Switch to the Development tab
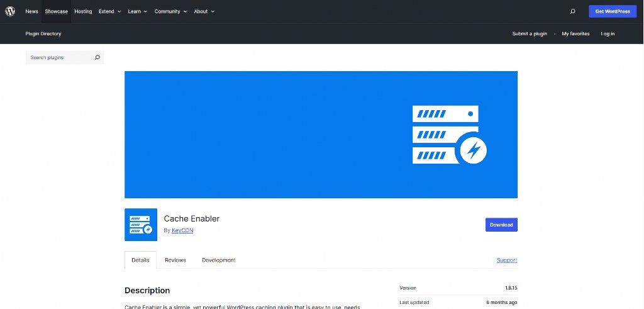Viewport: 644px width, 309px height. click(x=218, y=260)
